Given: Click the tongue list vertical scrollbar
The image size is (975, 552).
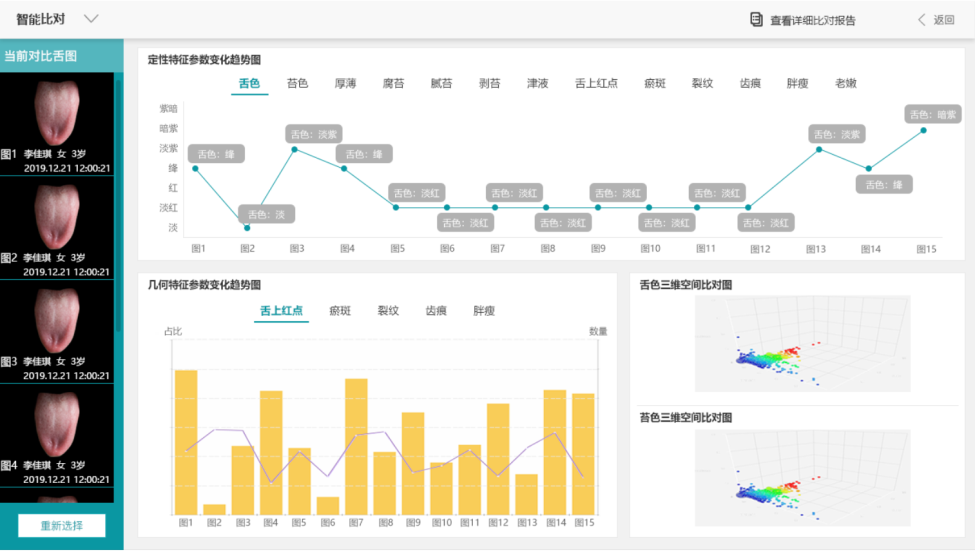Looking at the screenshot, I should click(x=118, y=205).
